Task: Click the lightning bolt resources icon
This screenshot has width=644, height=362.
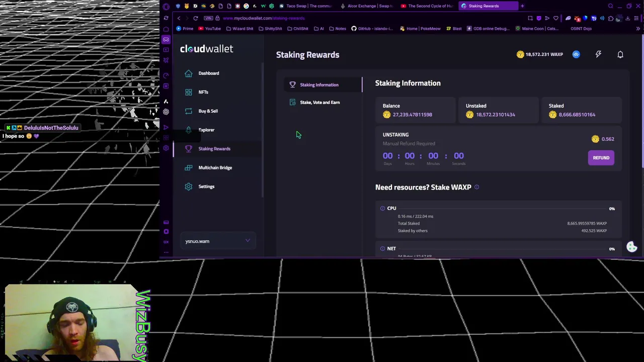Action: pyautogui.click(x=598, y=54)
